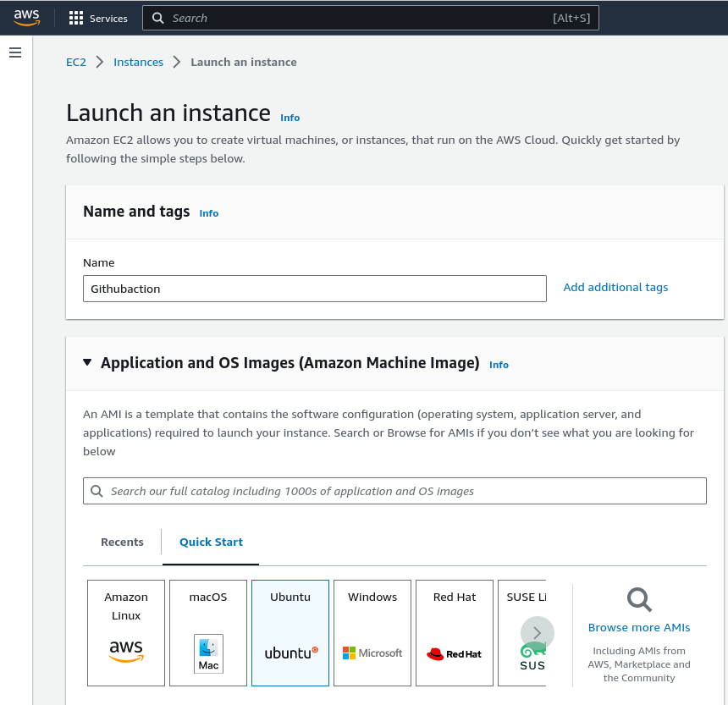
Task: Focus the instance Name input field
Action: (315, 289)
